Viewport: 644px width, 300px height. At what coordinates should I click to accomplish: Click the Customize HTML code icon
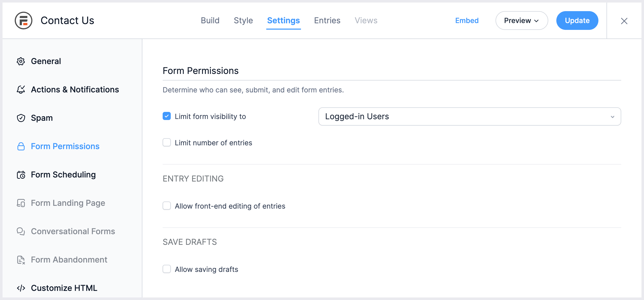[21, 288]
